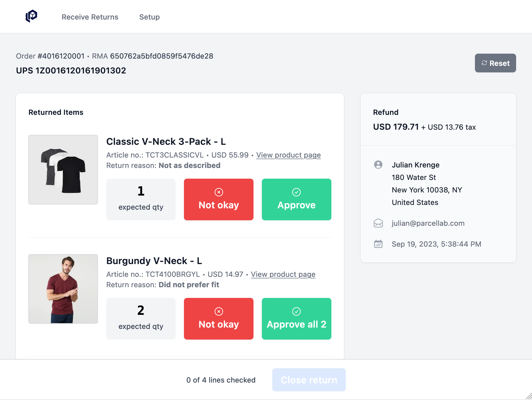Click the checkmark icon in Approve all 2
532x400 pixels.
coord(296,311)
